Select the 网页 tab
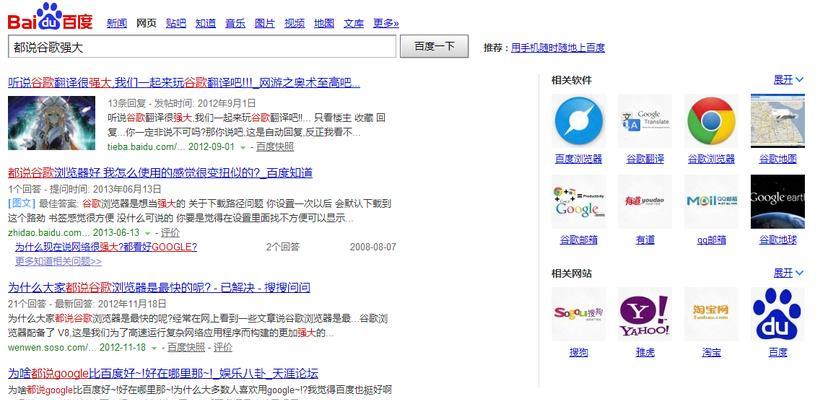 pyautogui.click(x=146, y=23)
